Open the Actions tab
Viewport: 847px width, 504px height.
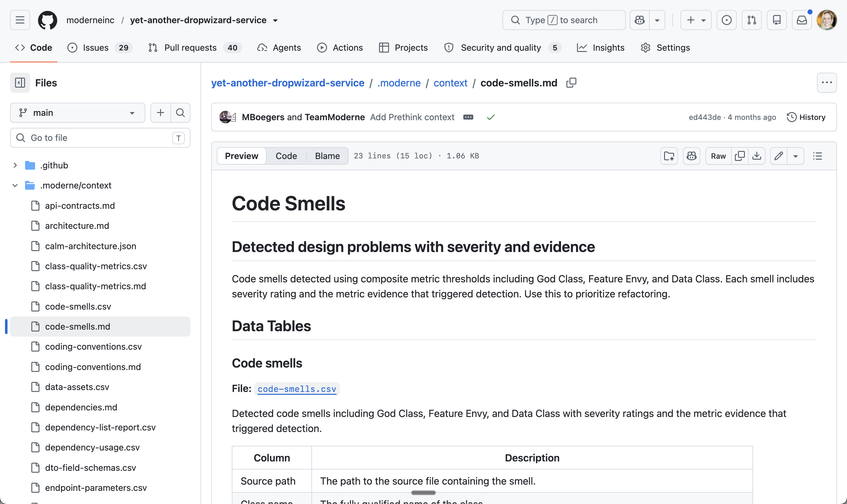pos(340,48)
